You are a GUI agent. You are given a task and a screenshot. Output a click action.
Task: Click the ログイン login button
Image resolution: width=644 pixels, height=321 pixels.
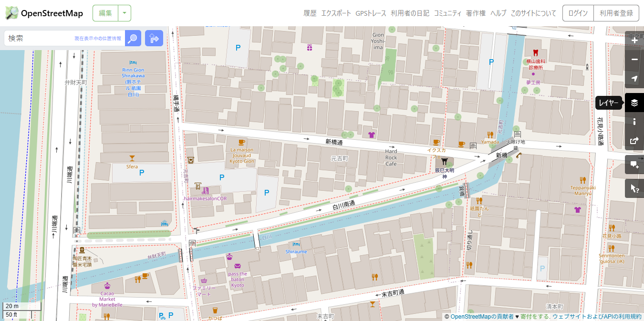coord(578,13)
